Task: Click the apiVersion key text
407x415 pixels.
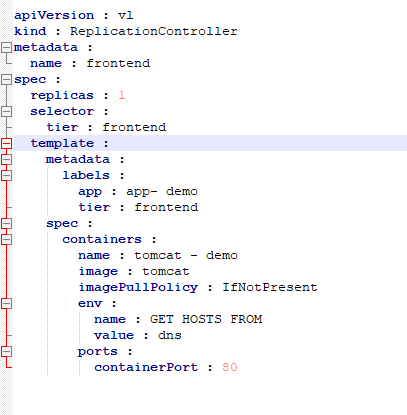Action: (54, 16)
